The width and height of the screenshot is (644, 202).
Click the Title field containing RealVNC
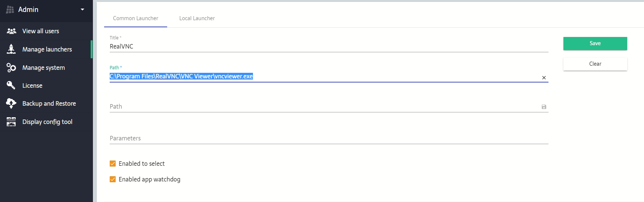[328, 46]
